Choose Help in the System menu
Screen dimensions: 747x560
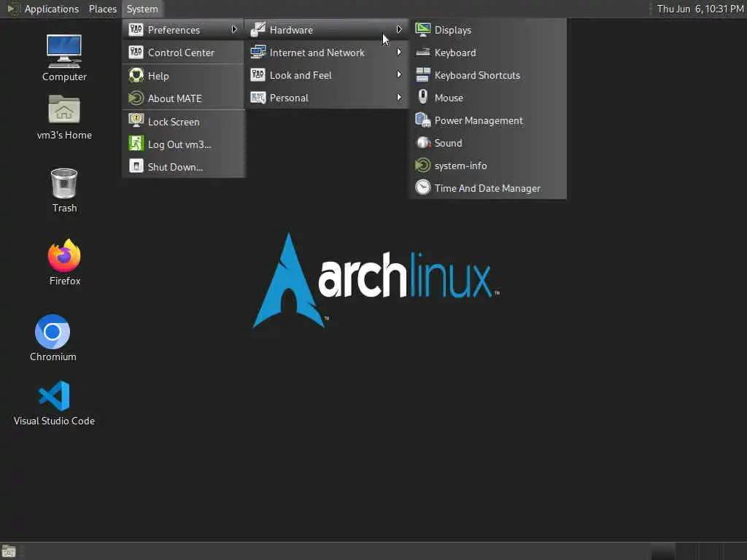[183, 75]
